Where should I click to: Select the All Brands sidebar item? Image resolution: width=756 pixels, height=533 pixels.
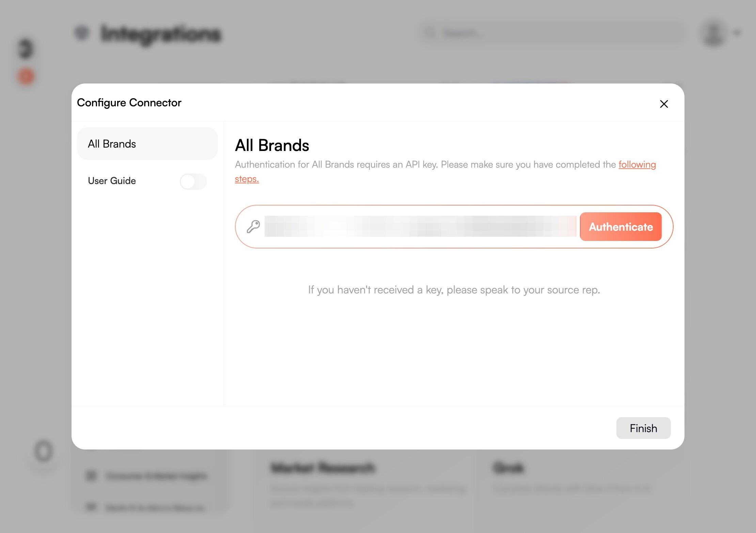147,144
